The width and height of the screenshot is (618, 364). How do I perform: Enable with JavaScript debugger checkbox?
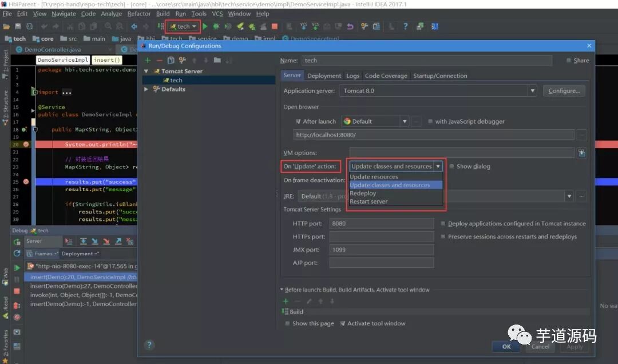click(x=430, y=121)
